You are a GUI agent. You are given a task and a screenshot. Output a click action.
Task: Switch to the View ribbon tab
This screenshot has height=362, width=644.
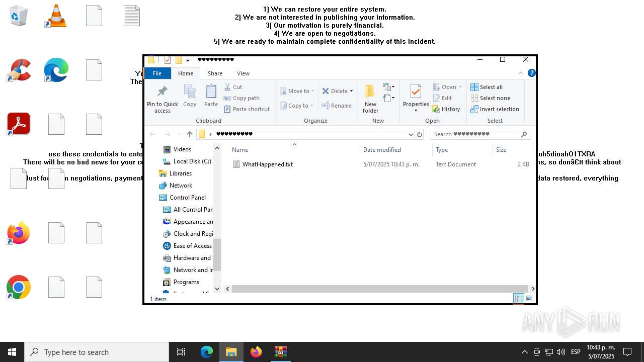[x=243, y=73]
